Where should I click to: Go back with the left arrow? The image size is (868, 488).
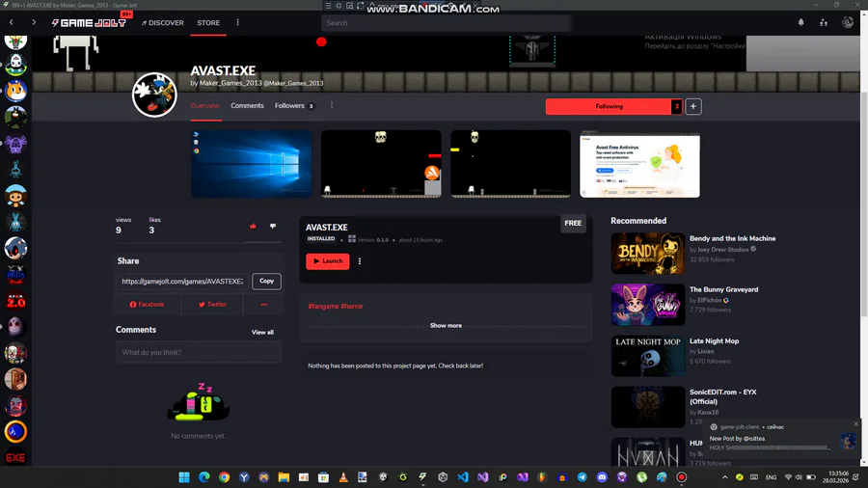[x=12, y=23]
